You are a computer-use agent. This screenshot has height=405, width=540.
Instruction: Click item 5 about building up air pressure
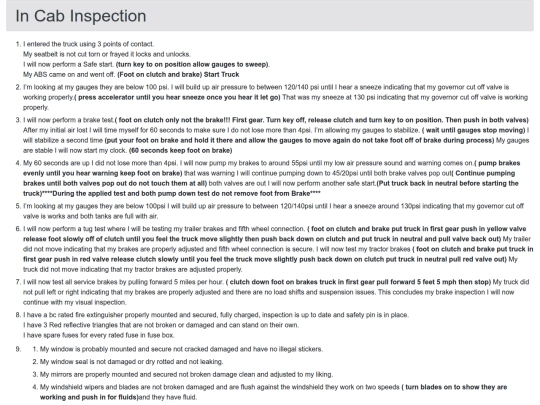click(273, 211)
